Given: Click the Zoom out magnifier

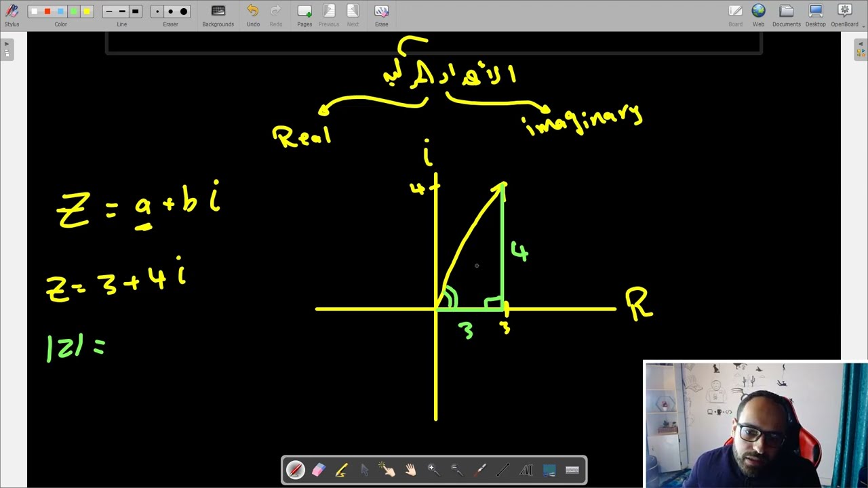Looking at the screenshot, I should click(x=456, y=470).
